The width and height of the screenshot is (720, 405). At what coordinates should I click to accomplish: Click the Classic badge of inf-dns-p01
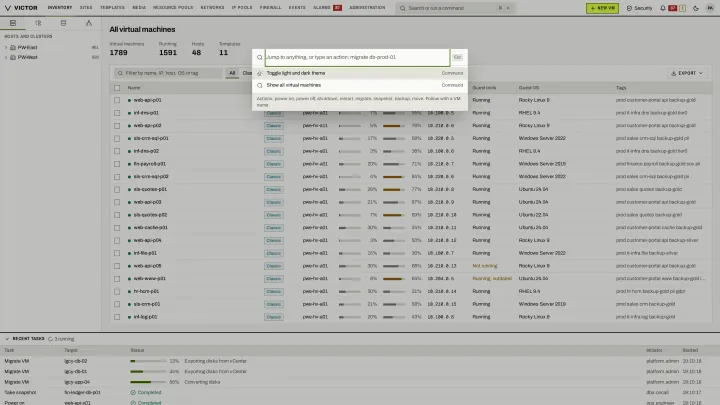click(274, 113)
